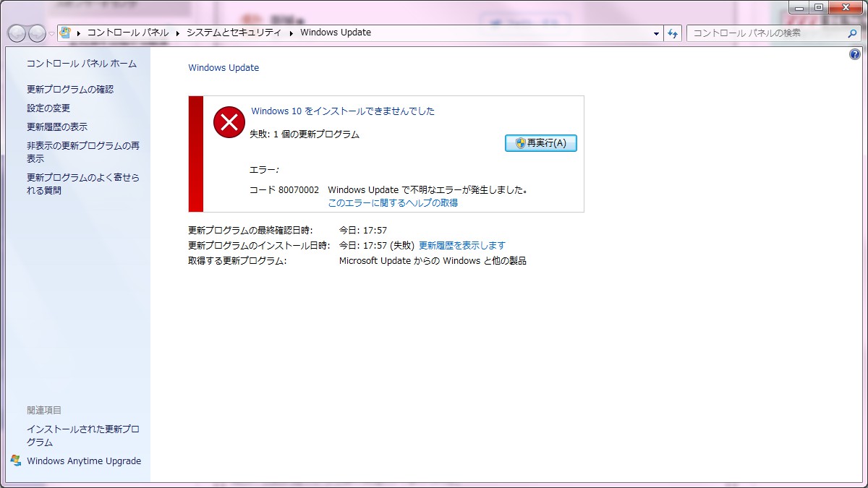Viewport: 868px width, 488px height.
Task: Expand arrow after システムとセキュリティ breadcrumb
Action: 292,33
